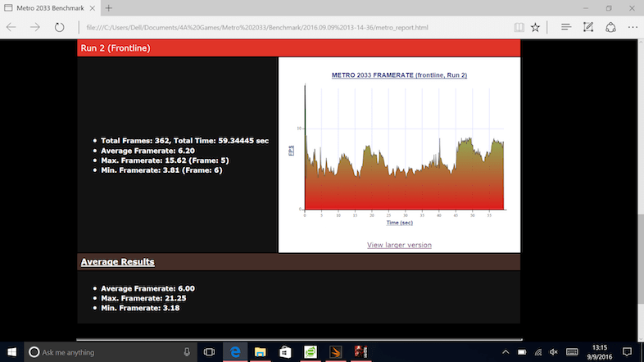Open the Hub (favorites, history) icon
644x362 pixels.
(566, 28)
